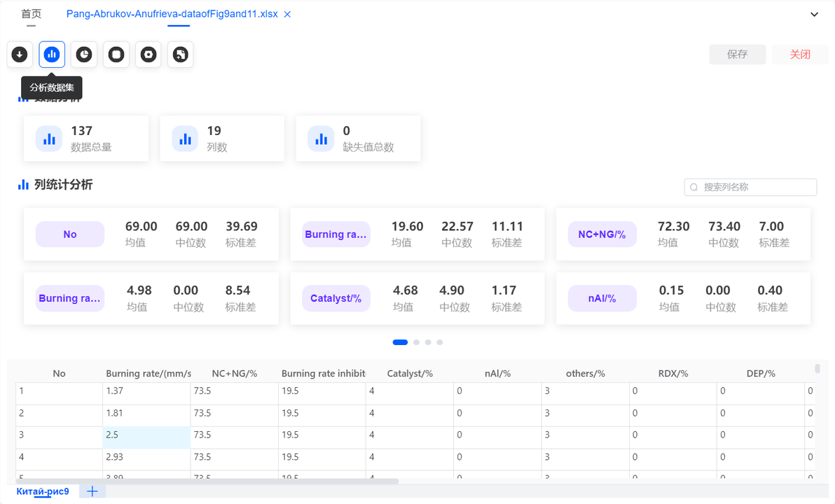Select the 73.5 cell in row 1
This screenshot has height=504, width=835.
(234, 394)
